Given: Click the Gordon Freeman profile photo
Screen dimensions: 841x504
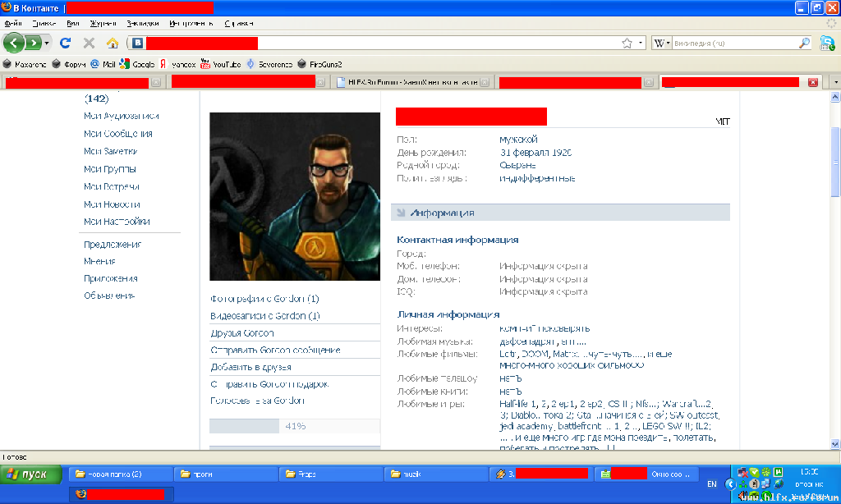Looking at the screenshot, I should point(295,196).
